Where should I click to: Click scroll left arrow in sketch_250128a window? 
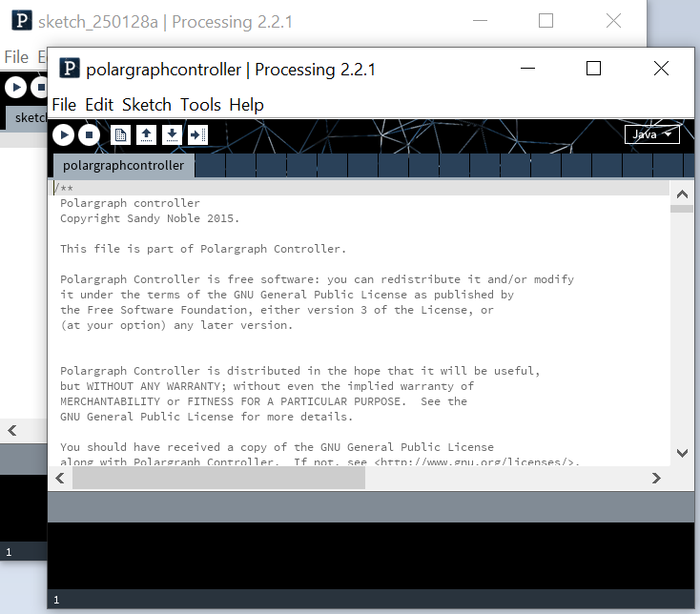point(12,431)
